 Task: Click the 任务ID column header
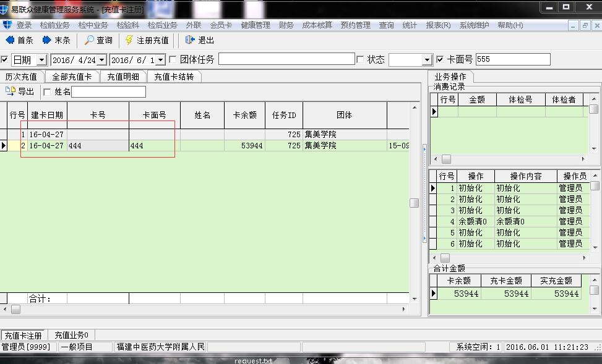pyautogui.click(x=284, y=115)
